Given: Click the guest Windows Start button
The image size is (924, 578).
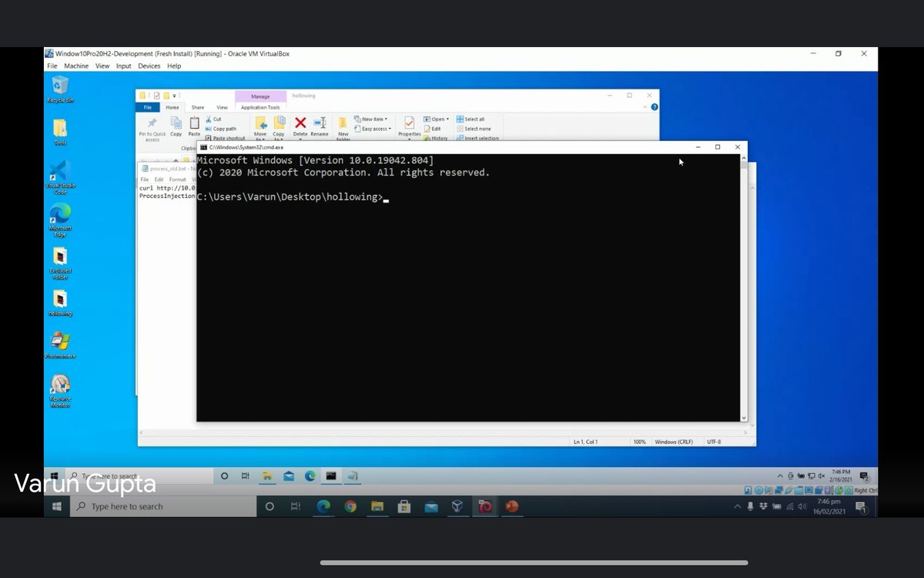Looking at the screenshot, I should pyautogui.click(x=54, y=476).
